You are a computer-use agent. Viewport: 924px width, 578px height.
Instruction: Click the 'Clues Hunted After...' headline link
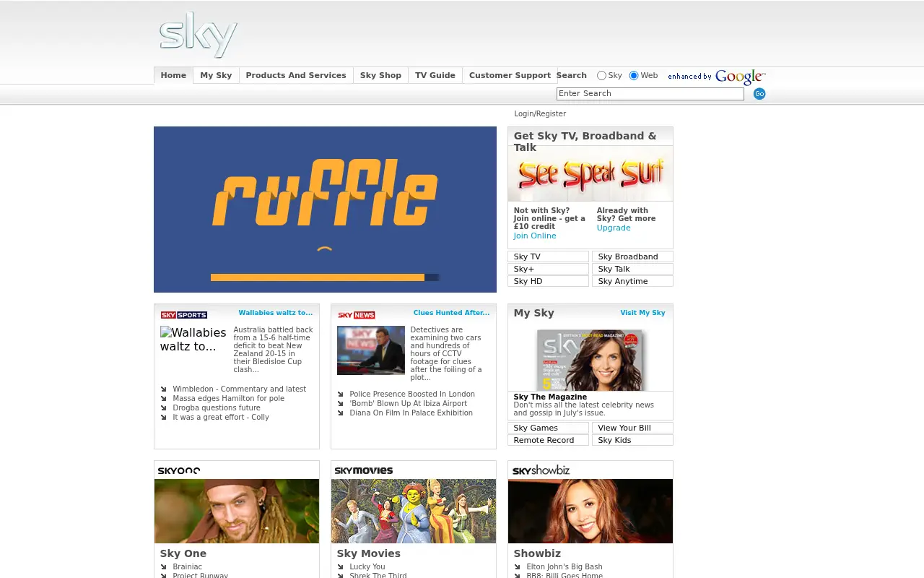click(451, 313)
